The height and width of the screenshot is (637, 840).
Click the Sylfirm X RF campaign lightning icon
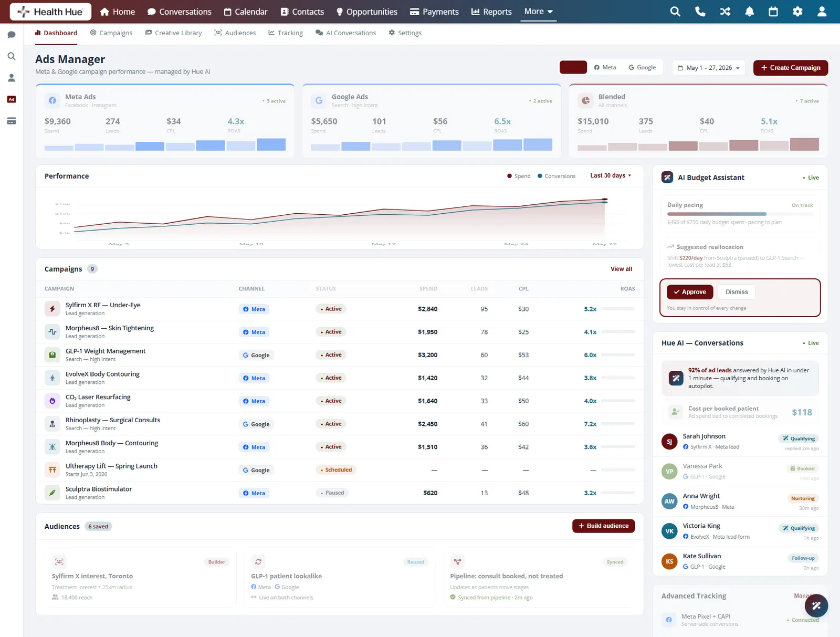(x=52, y=309)
